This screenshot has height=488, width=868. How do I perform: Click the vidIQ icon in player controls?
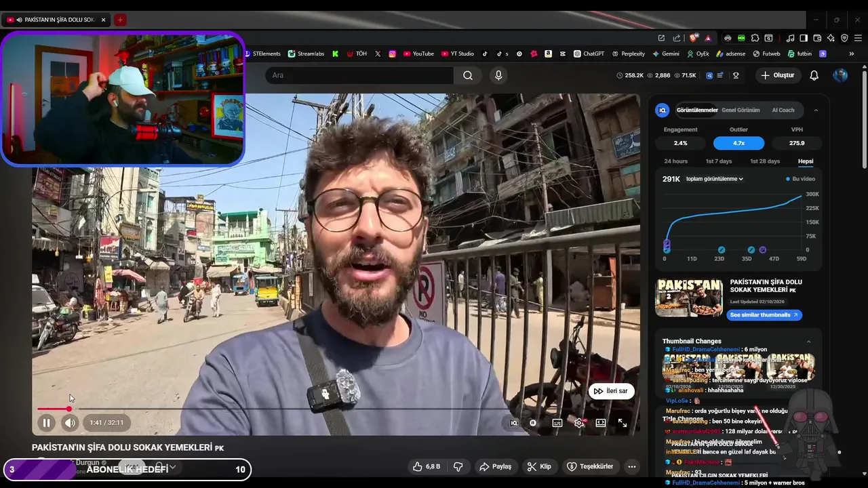[514, 422]
